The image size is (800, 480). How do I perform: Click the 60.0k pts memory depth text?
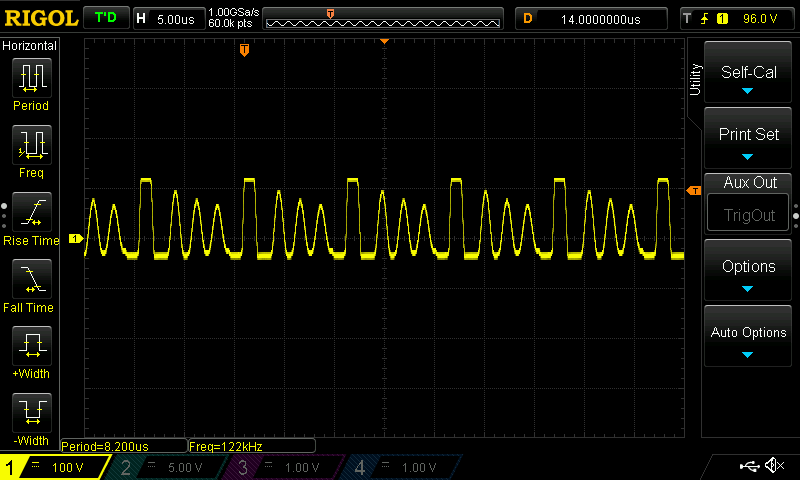pyautogui.click(x=230, y=23)
